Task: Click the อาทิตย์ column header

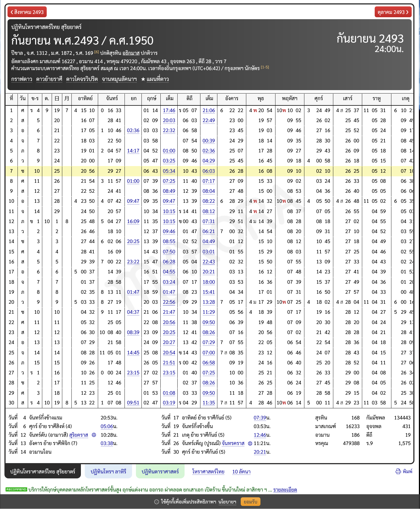Action: coord(85,98)
